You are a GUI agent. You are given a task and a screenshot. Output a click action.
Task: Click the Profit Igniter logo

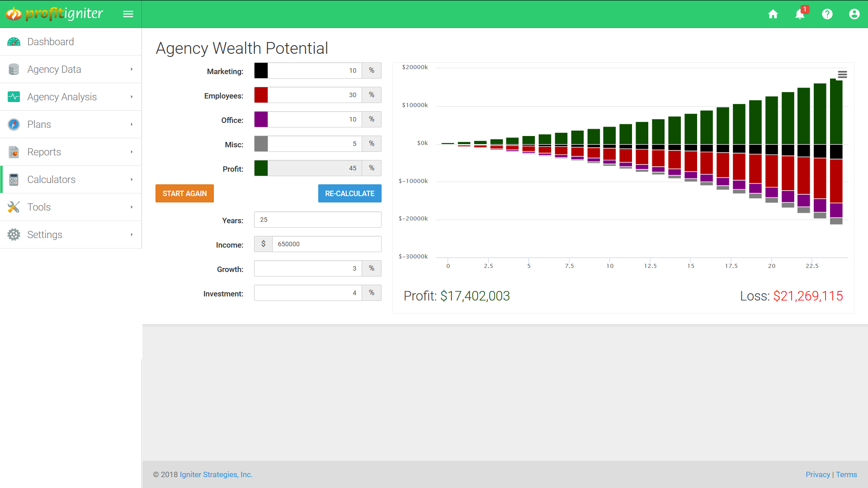click(x=55, y=14)
